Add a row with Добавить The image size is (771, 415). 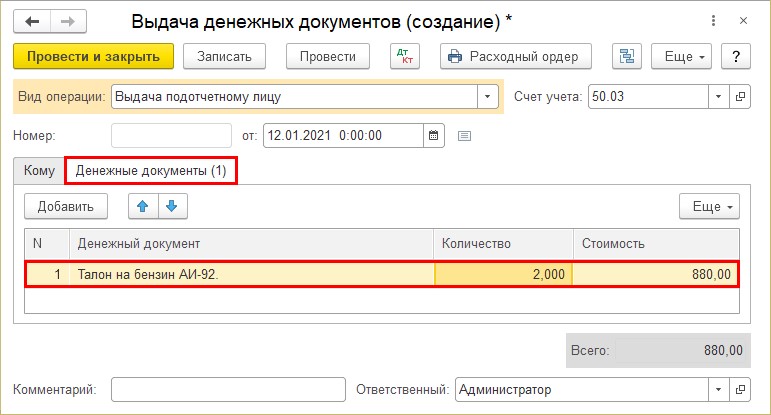pyautogui.click(x=66, y=207)
